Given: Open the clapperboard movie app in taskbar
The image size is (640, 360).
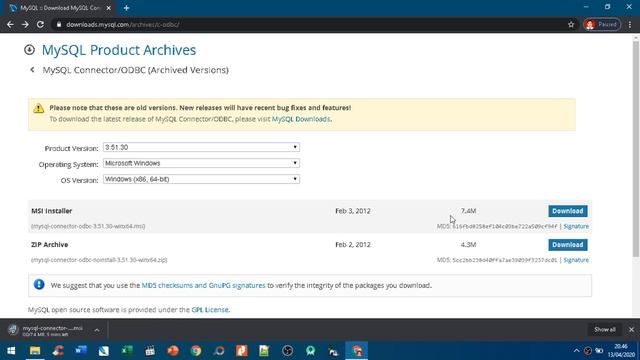Looking at the screenshot, I should point(150,351).
